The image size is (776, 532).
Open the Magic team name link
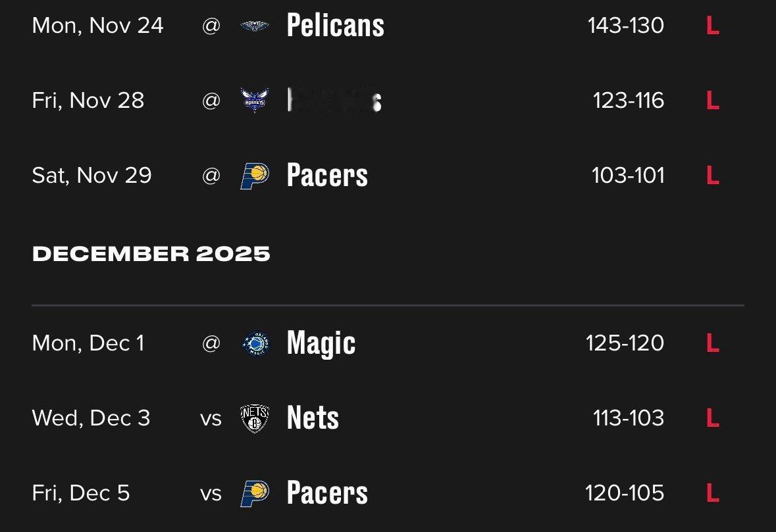tap(321, 343)
